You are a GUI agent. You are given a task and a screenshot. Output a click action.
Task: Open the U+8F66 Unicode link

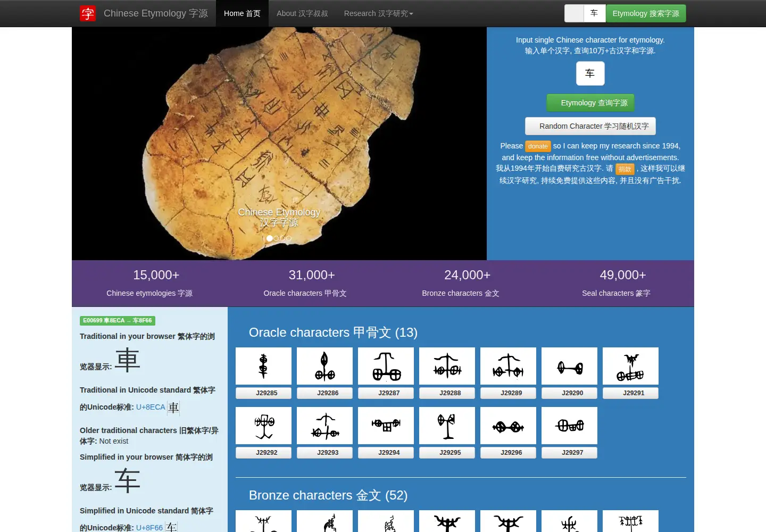[x=149, y=528]
